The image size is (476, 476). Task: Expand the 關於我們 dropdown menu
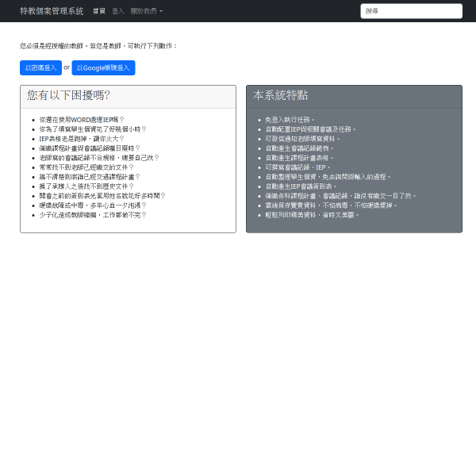(x=147, y=11)
